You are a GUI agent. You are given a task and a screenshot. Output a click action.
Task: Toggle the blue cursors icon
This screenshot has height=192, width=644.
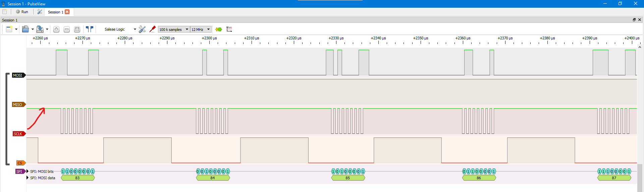90,29
